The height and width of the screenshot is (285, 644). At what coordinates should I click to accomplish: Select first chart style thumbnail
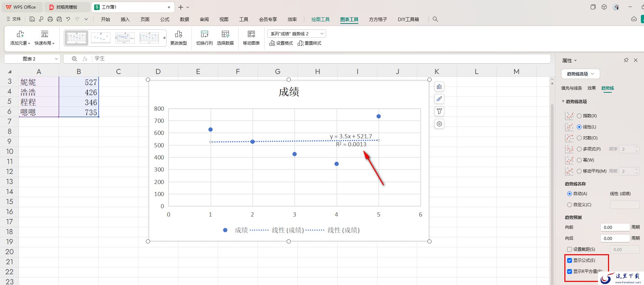click(x=77, y=38)
